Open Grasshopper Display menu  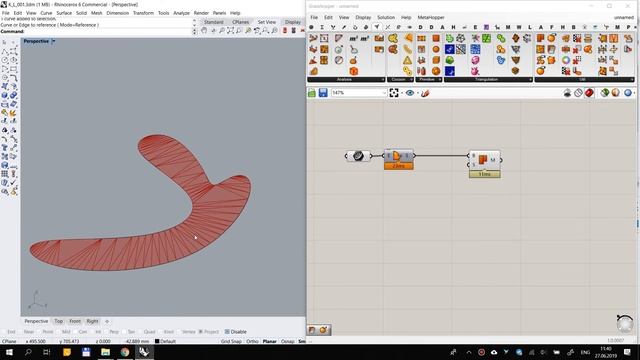click(363, 18)
